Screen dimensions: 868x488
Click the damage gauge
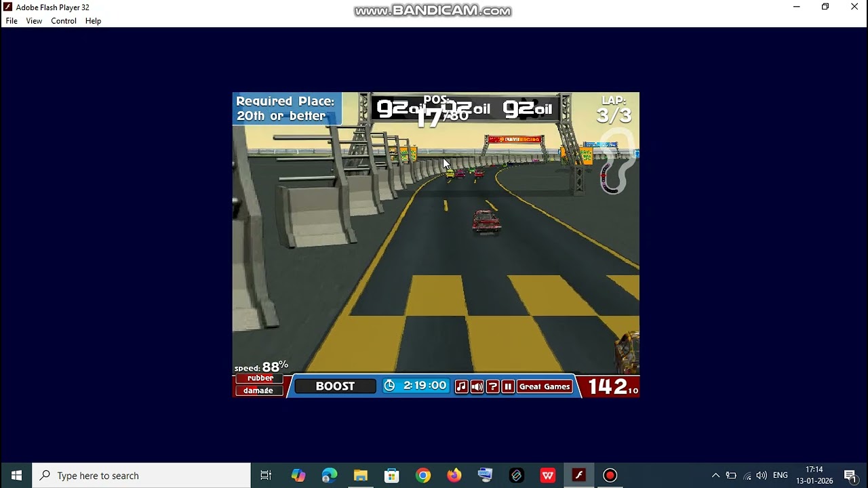[x=259, y=390]
